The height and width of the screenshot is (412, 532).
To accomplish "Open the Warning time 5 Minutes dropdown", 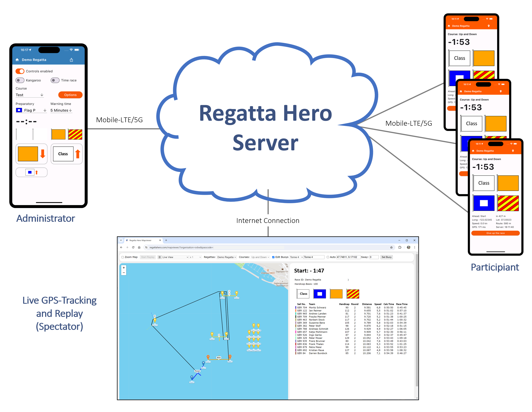I will coord(61,110).
